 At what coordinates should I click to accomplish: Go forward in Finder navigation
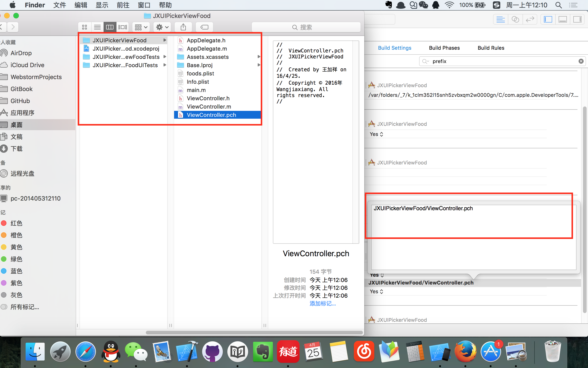coord(13,27)
